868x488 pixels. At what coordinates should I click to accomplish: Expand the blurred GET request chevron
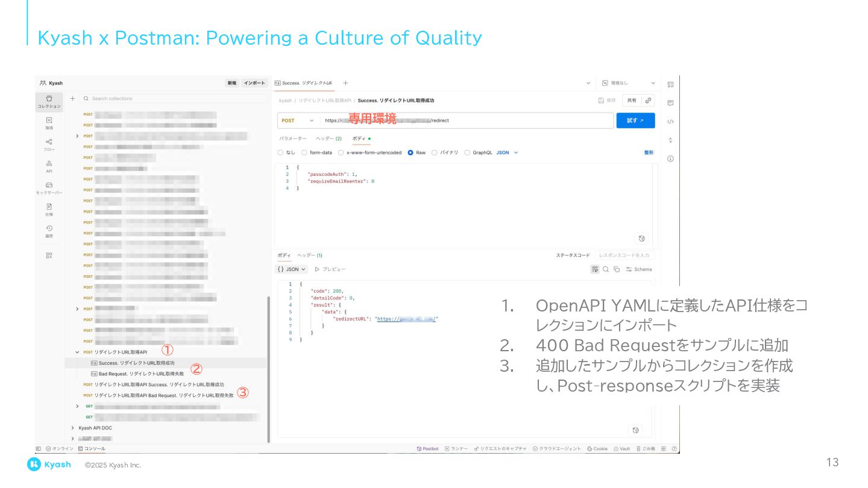click(77, 406)
